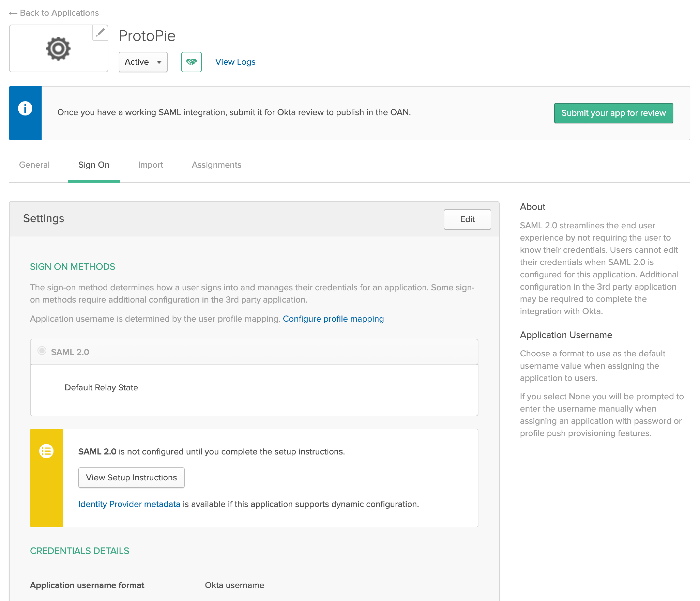Follow Configure profile mapping link
Image resolution: width=700 pixels, height=601 pixels.
(x=333, y=319)
